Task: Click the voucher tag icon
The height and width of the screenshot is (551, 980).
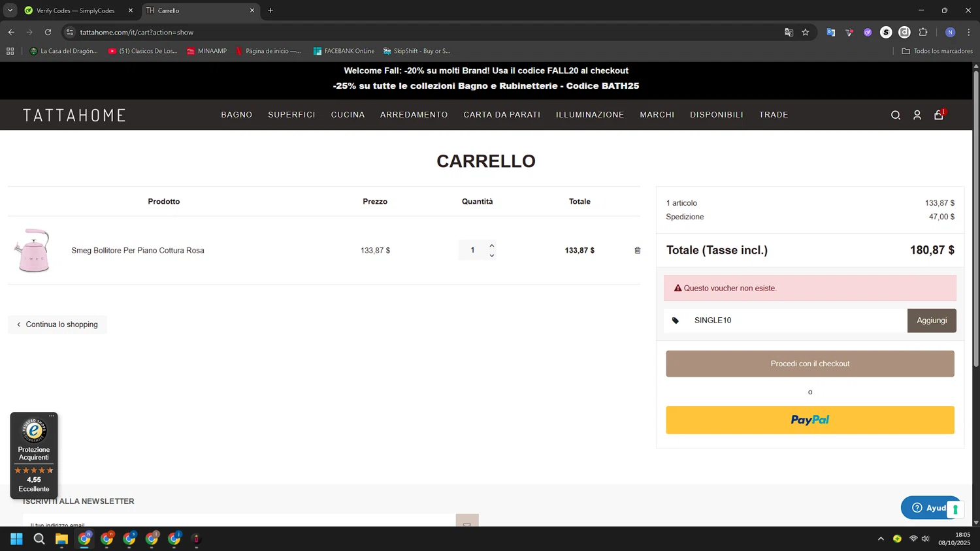Action: [676, 321]
